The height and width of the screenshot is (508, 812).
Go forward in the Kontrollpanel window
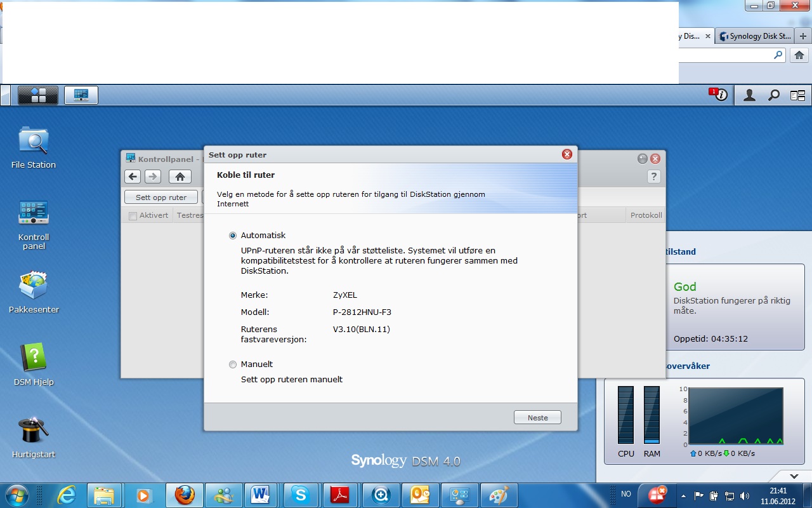click(x=153, y=177)
